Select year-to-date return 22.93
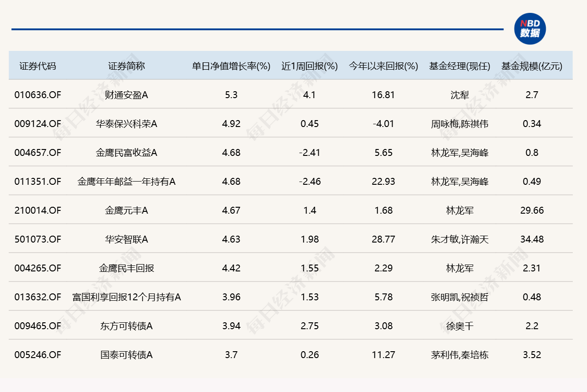The height and width of the screenshot is (392, 587). [383, 182]
